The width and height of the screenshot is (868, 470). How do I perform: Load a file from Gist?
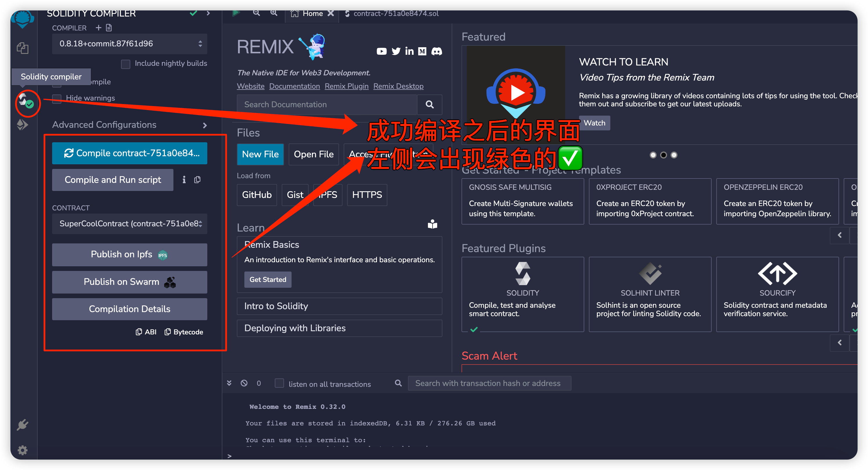coord(295,195)
